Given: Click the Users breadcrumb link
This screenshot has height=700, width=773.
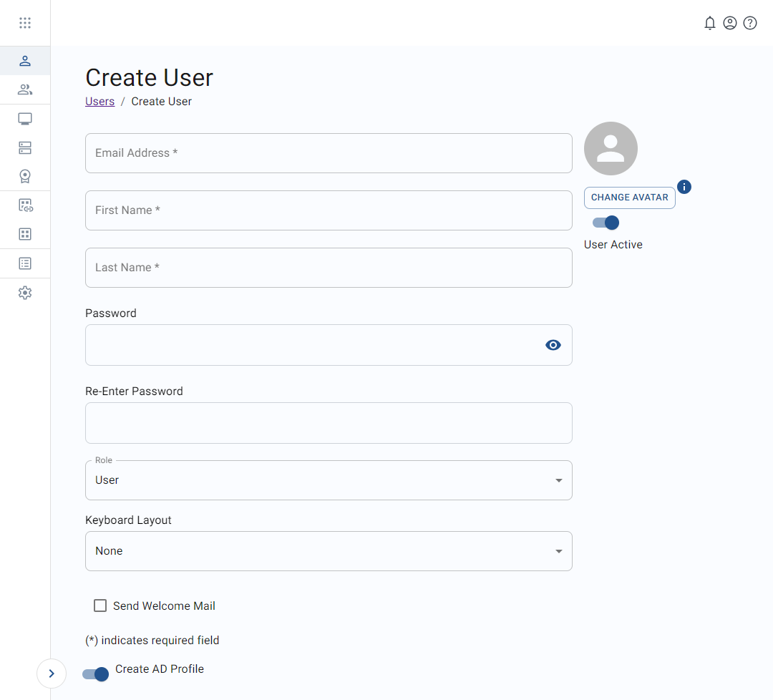Looking at the screenshot, I should pos(99,102).
